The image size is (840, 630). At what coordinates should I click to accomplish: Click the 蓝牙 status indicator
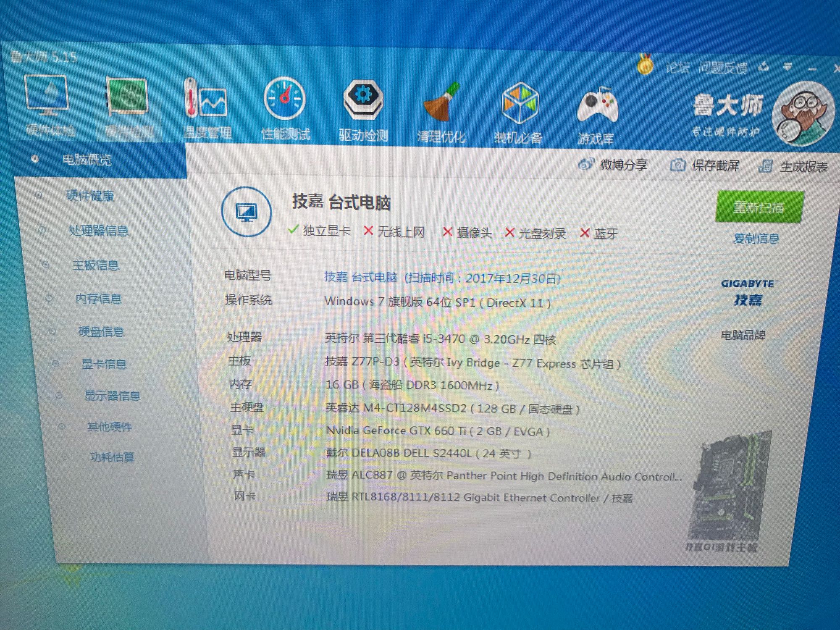tap(599, 234)
